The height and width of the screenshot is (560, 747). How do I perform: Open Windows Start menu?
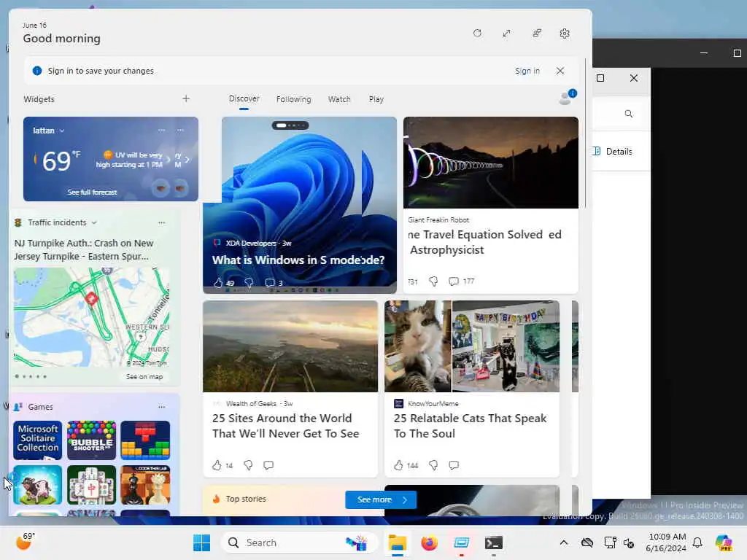point(201,542)
